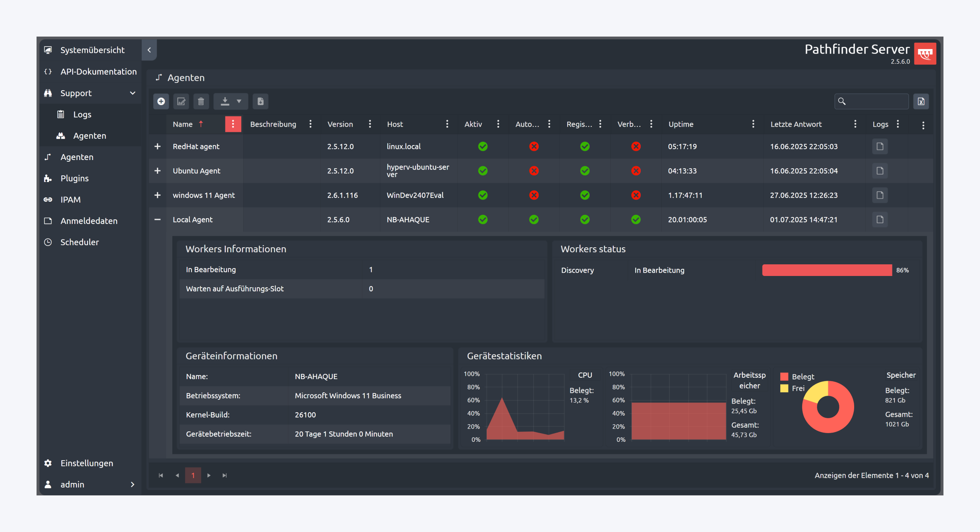This screenshot has height=532, width=980.
Task: Open IPAM from the sidebar
Action: 70,199
